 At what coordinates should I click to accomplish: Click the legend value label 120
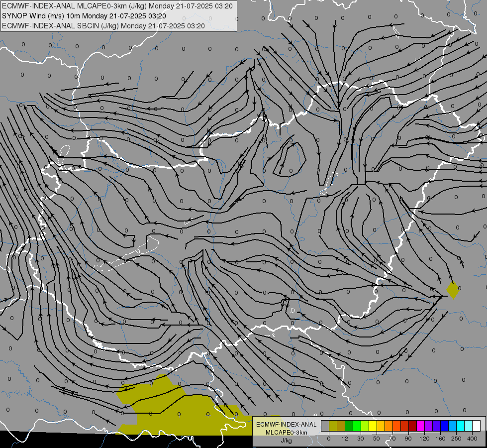(424, 439)
